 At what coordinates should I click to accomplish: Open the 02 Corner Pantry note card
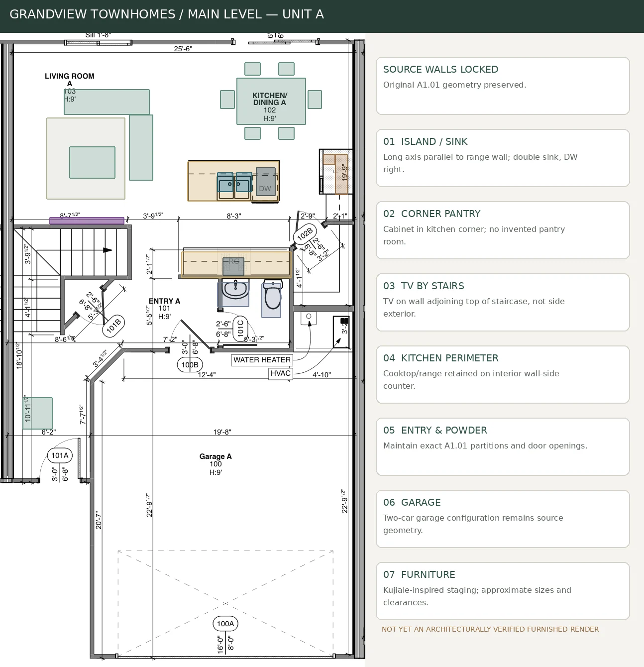tap(503, 230)
